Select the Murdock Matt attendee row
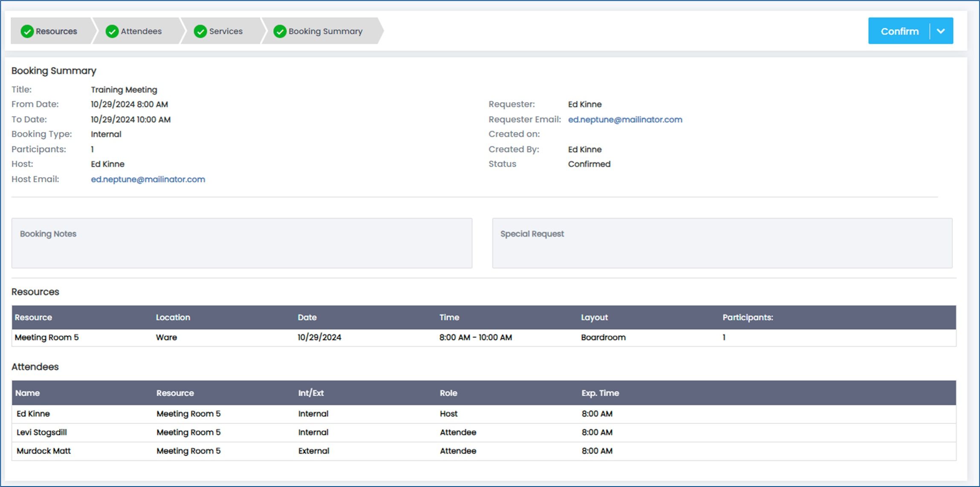 coord(484,451)
